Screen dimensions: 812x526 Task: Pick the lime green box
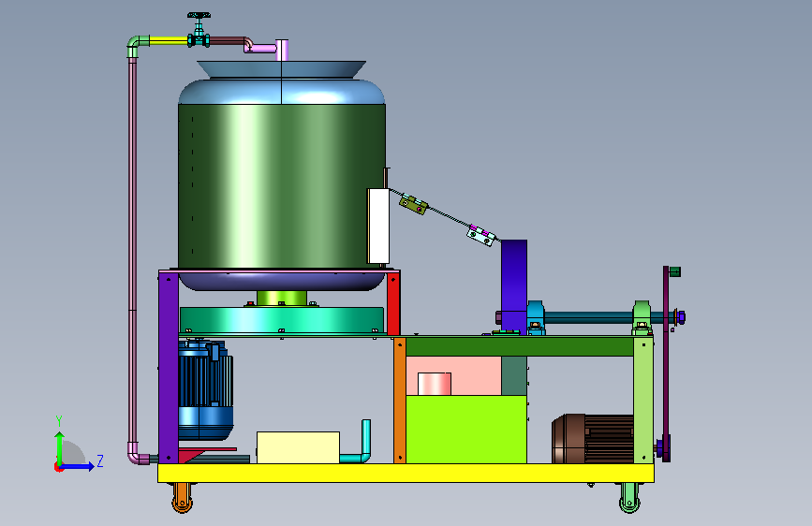pyautogui.click(x=466, y=430)
